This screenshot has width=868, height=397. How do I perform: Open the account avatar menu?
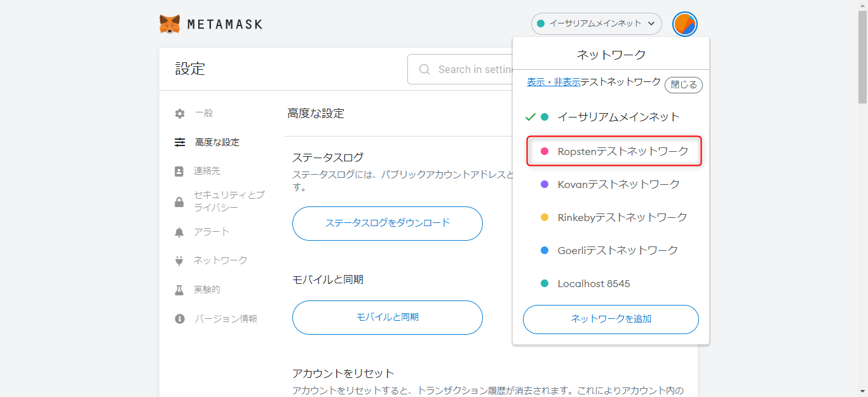pyautogui.click(x=685, y=24)
